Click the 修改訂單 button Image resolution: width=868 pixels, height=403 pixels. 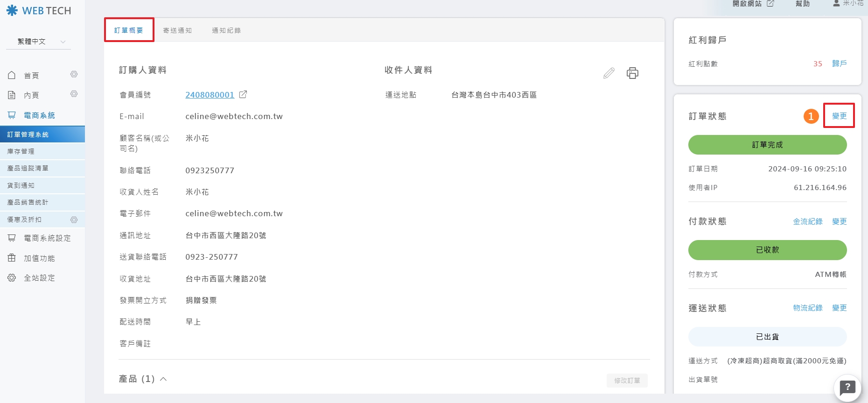click(627, 381)
